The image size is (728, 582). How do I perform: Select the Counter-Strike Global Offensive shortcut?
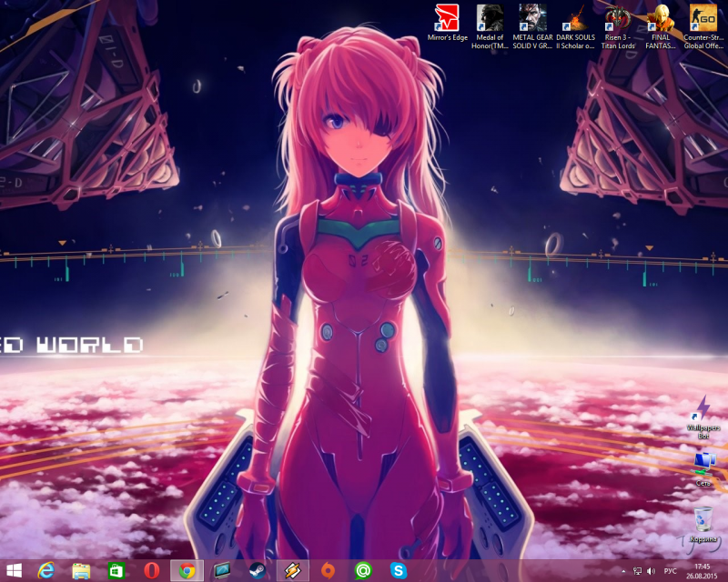(703, 27)
